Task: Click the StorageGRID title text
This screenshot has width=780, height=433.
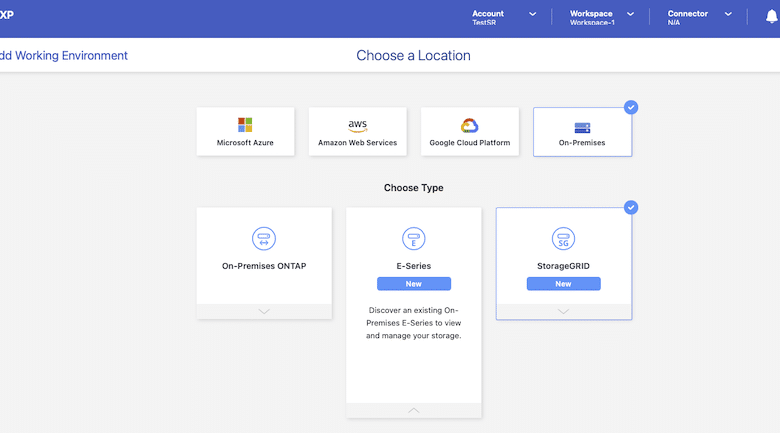Action: coord(563,266)
